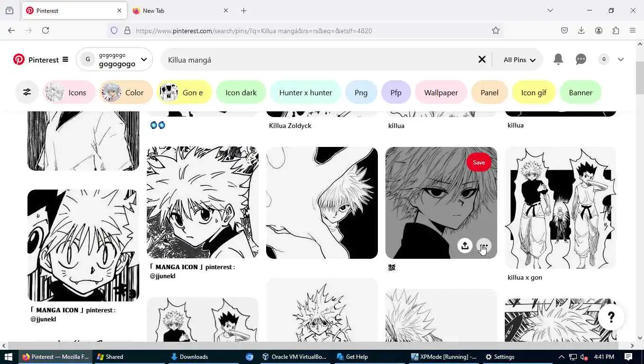Open Oracle VM VirtualBox taskbar item

(295, 357)
